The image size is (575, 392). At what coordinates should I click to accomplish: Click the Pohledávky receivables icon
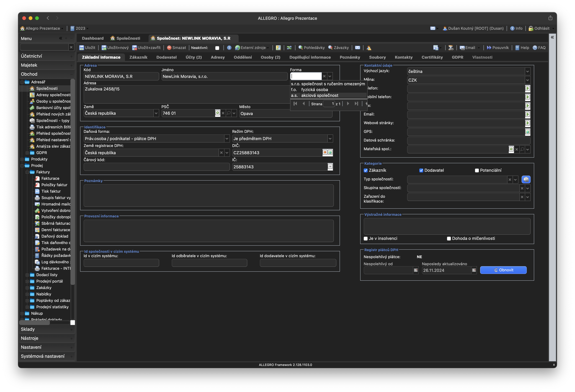(x=301, y=47)
